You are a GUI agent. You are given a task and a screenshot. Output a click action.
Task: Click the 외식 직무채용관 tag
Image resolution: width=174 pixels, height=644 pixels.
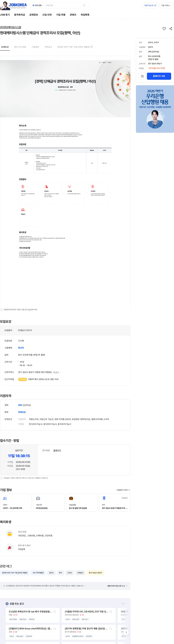coord(38,573)
